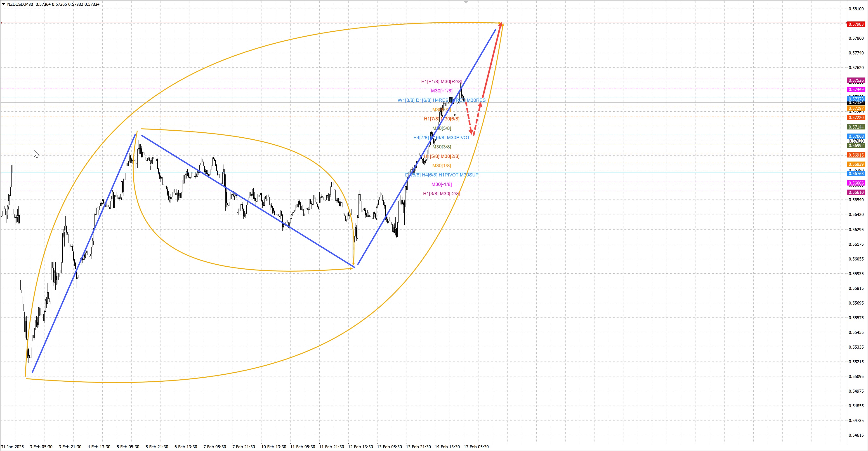The width and height of the screenshot is (868, 451).
Task: Click the M30[-1/8] level label
Action: tap(441, 184)
